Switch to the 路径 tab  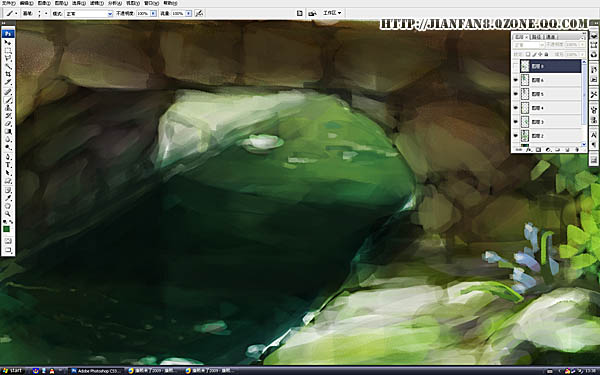click(536, 37)
